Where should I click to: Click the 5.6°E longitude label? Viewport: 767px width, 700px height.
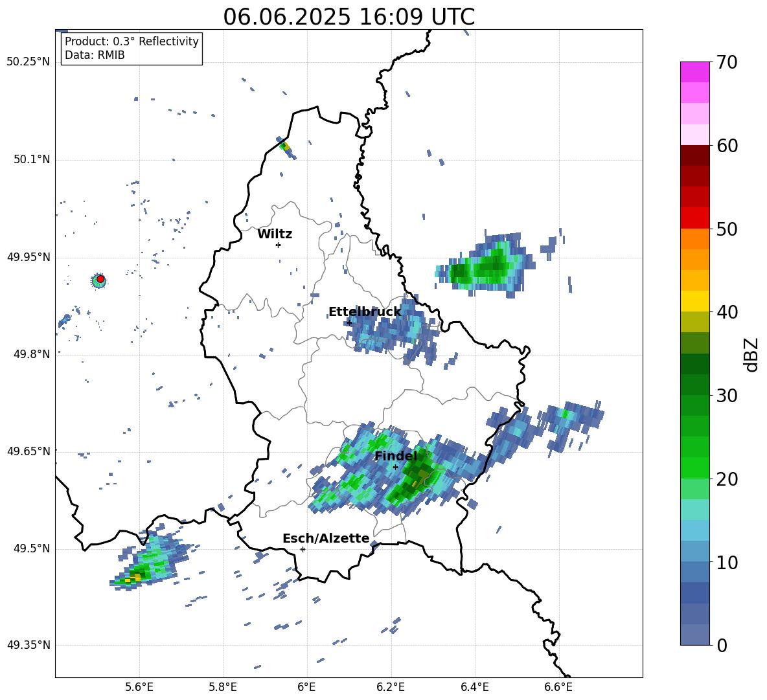tap(139, 687)
